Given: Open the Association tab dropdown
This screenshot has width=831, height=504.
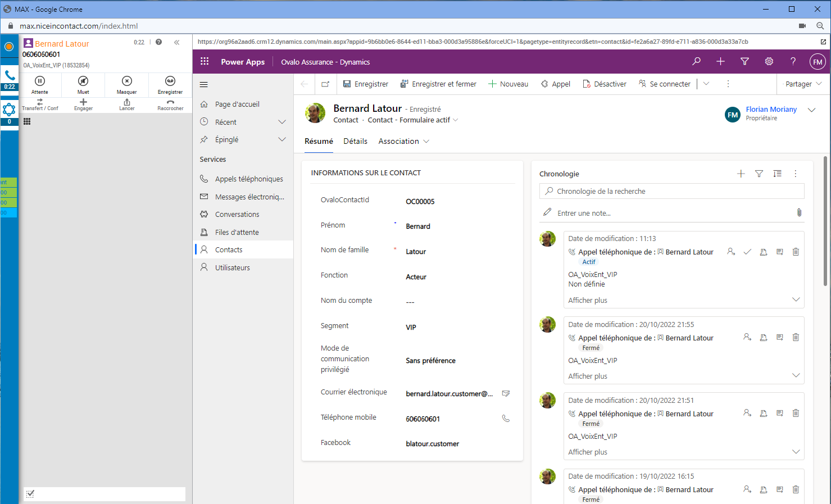Looking at the screenshot, I should pyautogui.click(x=403, y=142).
